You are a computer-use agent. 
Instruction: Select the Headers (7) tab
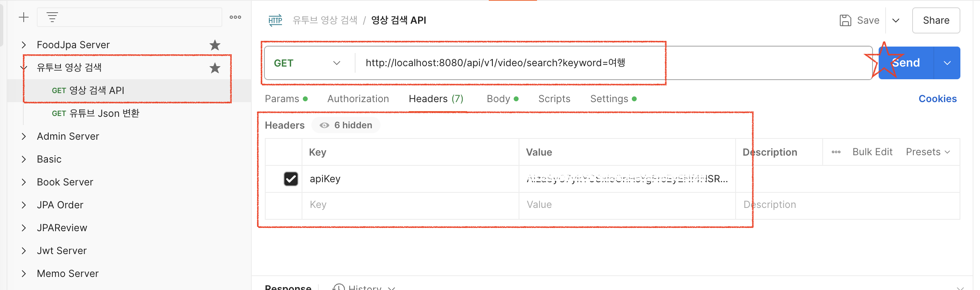tap(436, 99)
